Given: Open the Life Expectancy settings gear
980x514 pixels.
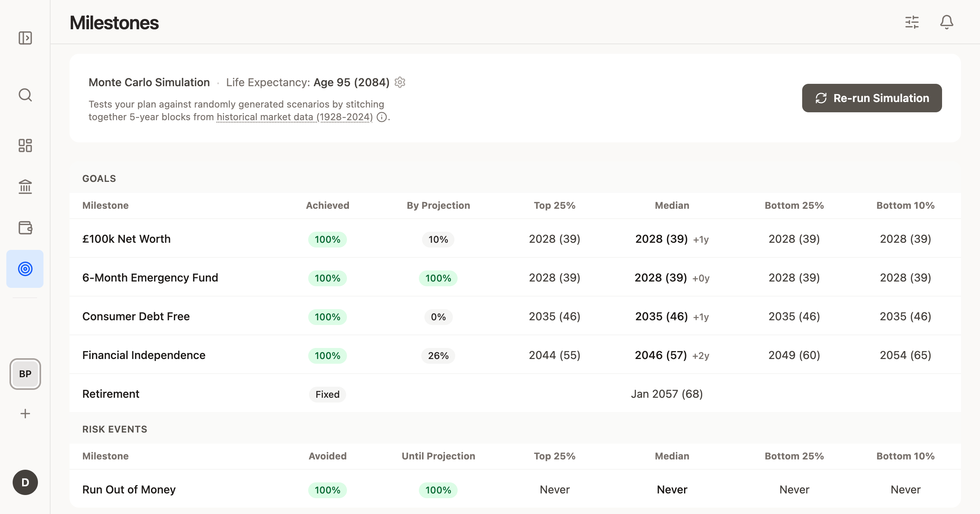Looking at the screenshot, I should click(x=400, y=82).
